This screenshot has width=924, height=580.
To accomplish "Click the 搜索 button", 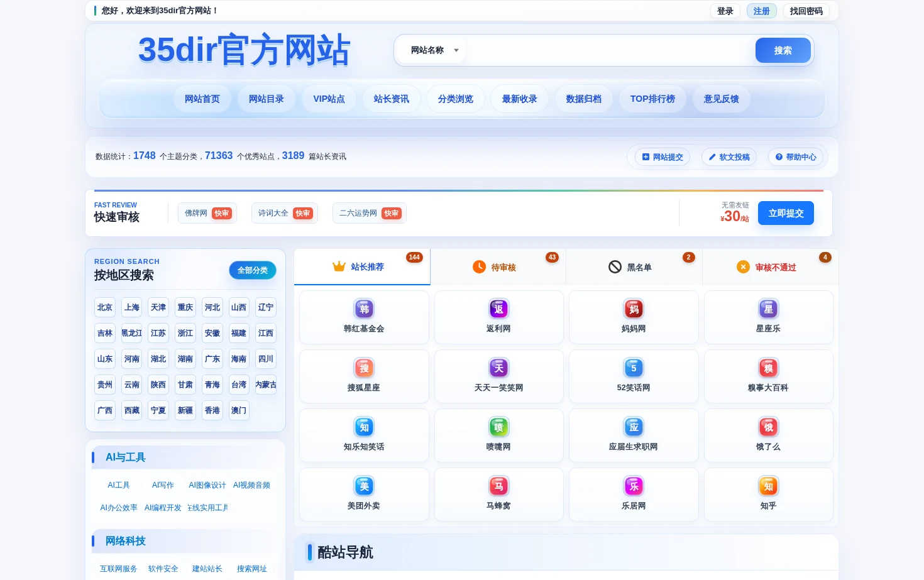I will click(x=783, y=50).
